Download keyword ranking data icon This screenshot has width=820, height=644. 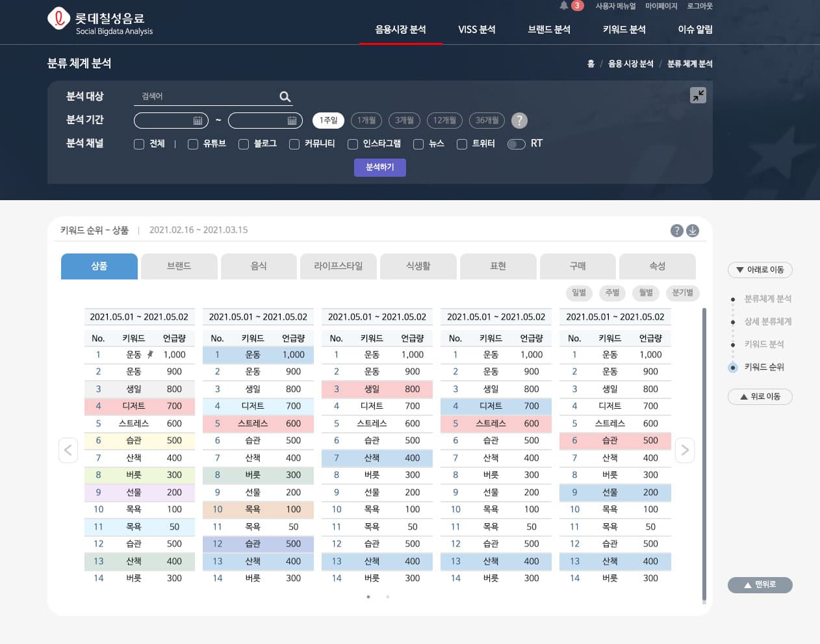pos(693,231)
